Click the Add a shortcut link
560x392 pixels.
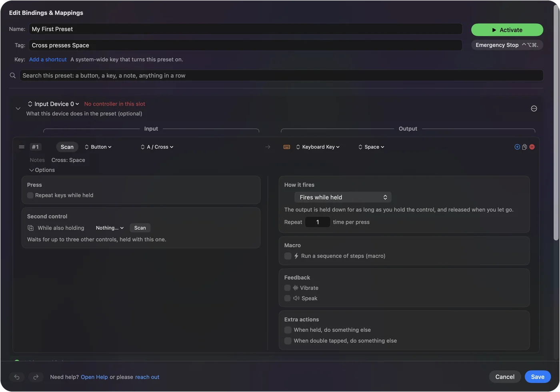pyautogui.click(x=48, y=60)
